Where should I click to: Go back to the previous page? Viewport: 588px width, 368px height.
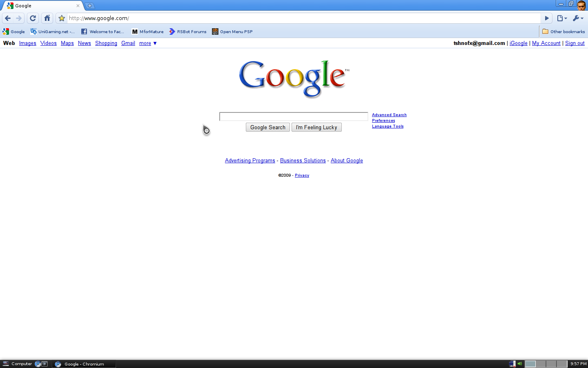[8, 18]
